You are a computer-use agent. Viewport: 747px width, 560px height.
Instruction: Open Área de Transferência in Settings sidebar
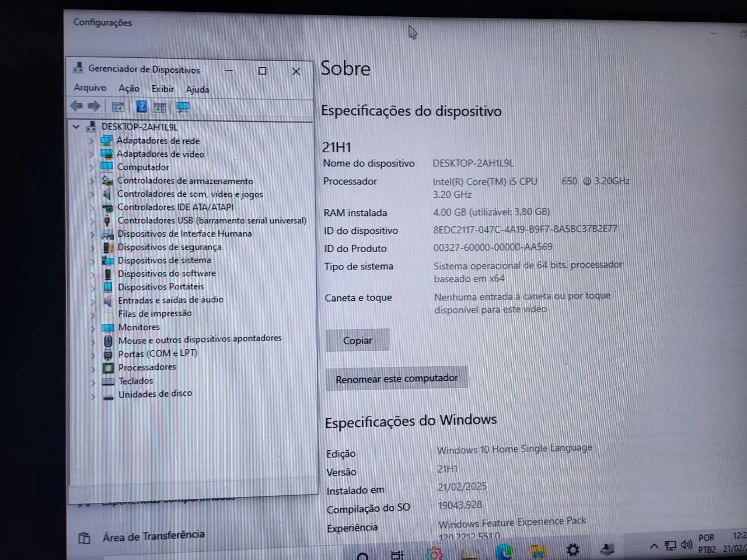153,535
